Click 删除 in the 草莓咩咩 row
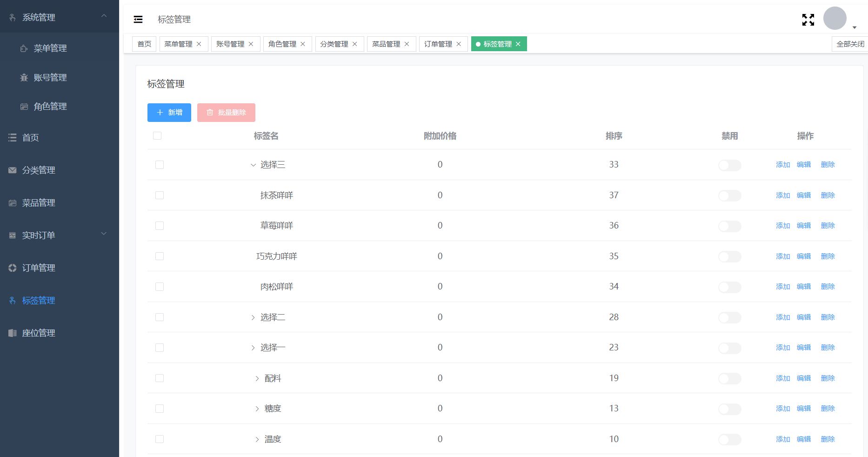868x457 pixels. (828, 226)
